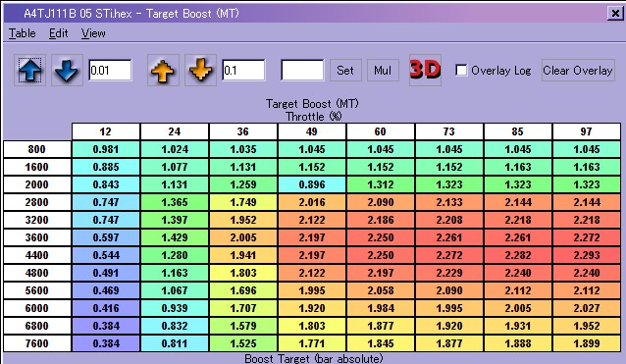Select the 5600 RPM row header
The height and width of the screenshot is (364, 626).
(x=37, y=290)
